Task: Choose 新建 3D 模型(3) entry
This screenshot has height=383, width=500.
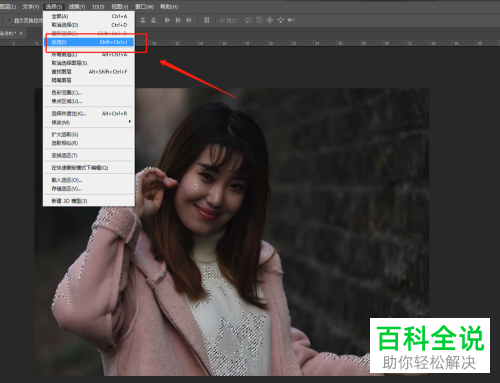Action: pyautogui.click(x=89, y=201)
